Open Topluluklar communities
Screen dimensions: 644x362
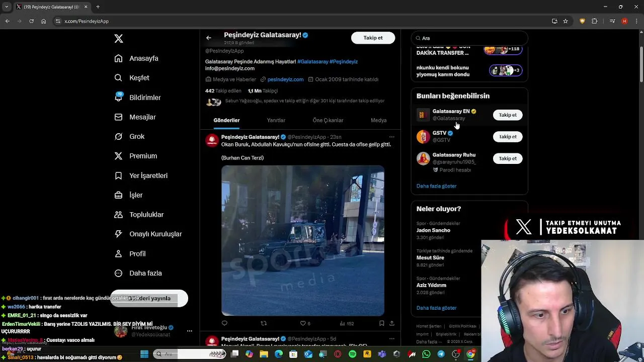(x=139, y=215)
